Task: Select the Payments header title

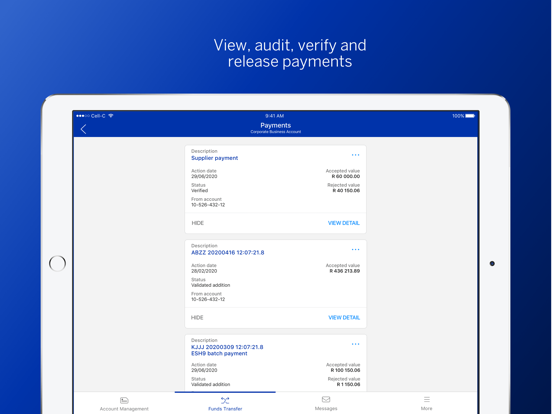Action: [276, 125]
